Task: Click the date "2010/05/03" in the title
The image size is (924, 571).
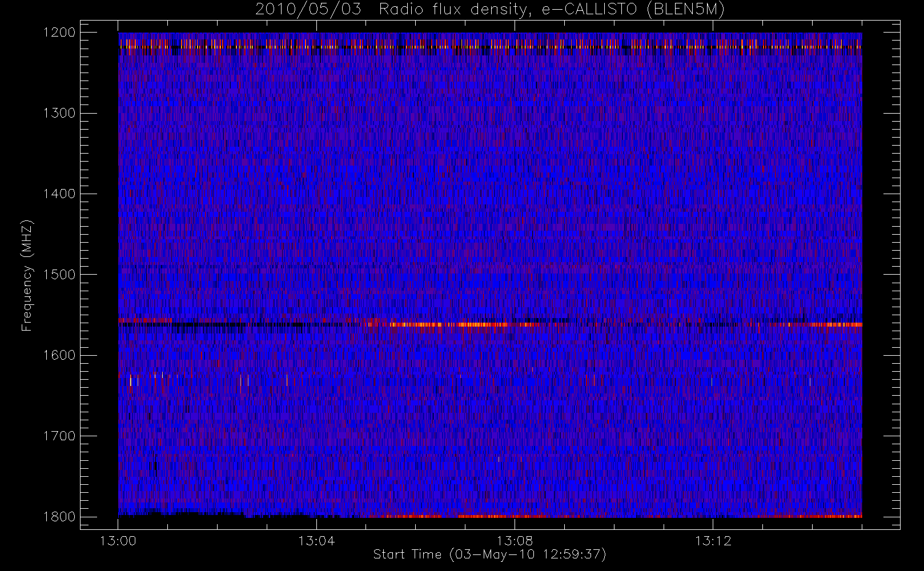Action: point(308,10)
